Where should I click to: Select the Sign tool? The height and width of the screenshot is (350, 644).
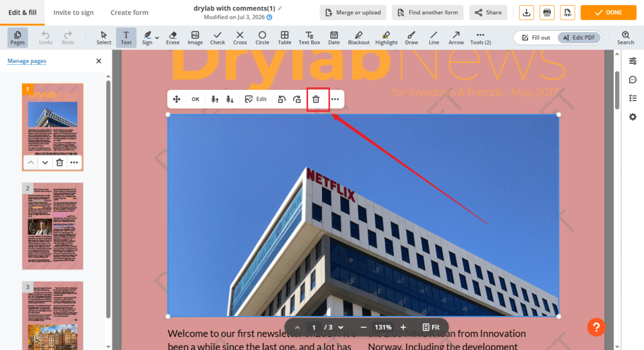(x=147, y=37)
